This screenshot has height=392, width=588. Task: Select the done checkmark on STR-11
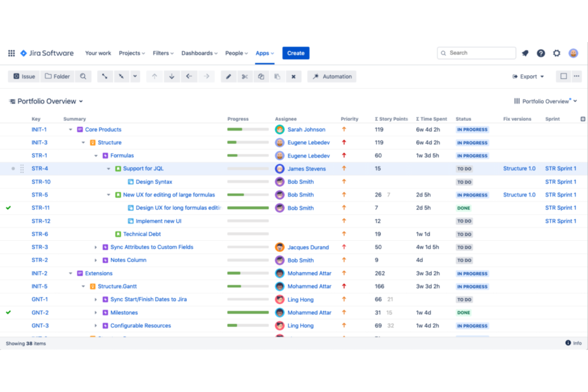(x=8, y=207)
